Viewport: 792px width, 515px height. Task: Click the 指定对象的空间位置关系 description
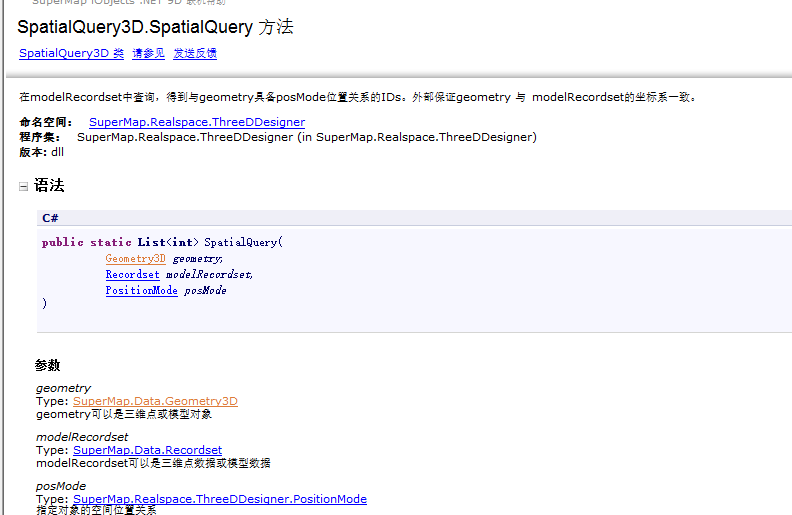coord(96,510)
